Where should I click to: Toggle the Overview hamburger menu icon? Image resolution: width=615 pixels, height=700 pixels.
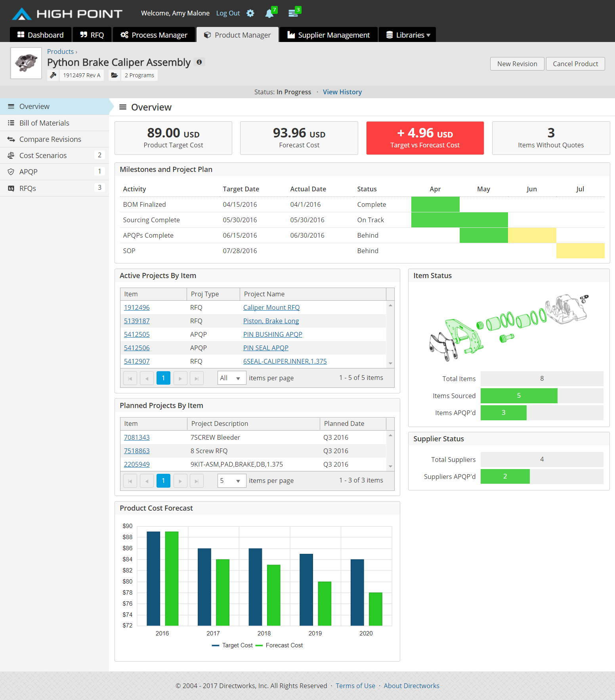[123, 107]
